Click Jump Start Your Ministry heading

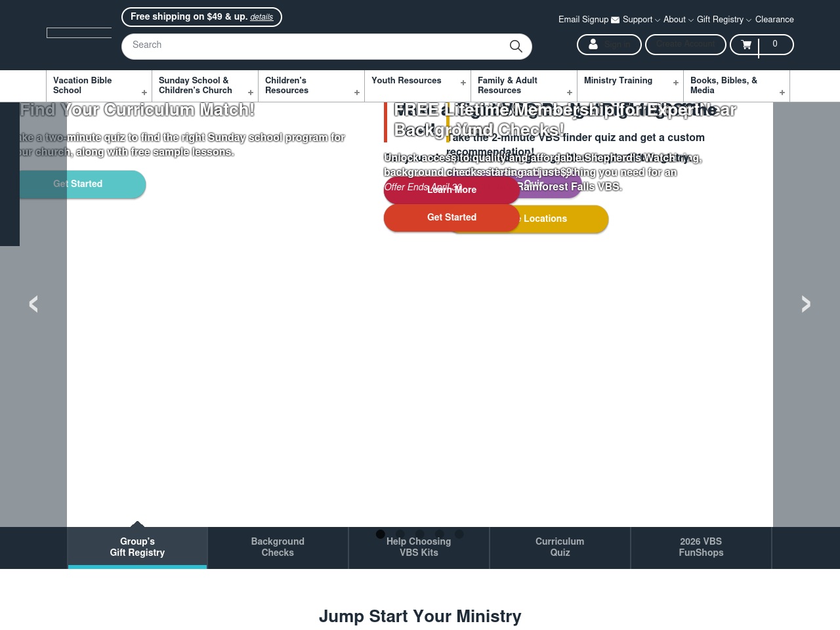pos(420,617)
